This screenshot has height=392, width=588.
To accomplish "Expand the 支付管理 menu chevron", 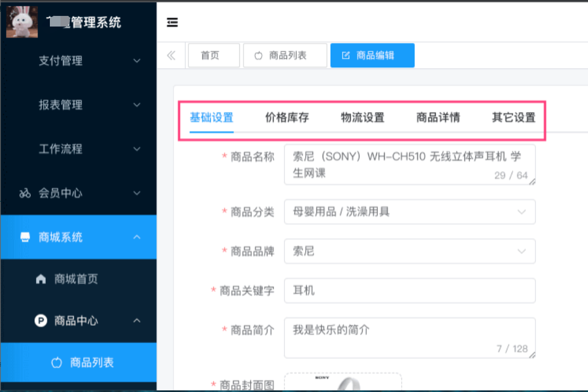I will 136,61.
